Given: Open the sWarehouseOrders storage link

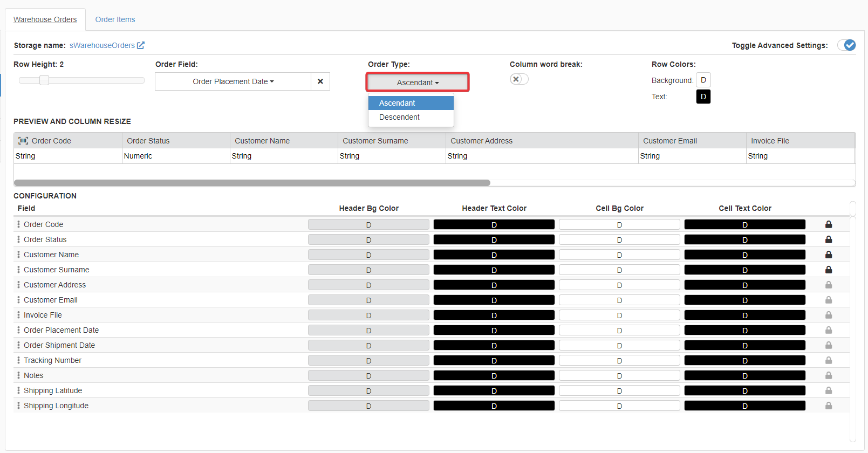Looking at the screenshot, I should click(102, 45).
